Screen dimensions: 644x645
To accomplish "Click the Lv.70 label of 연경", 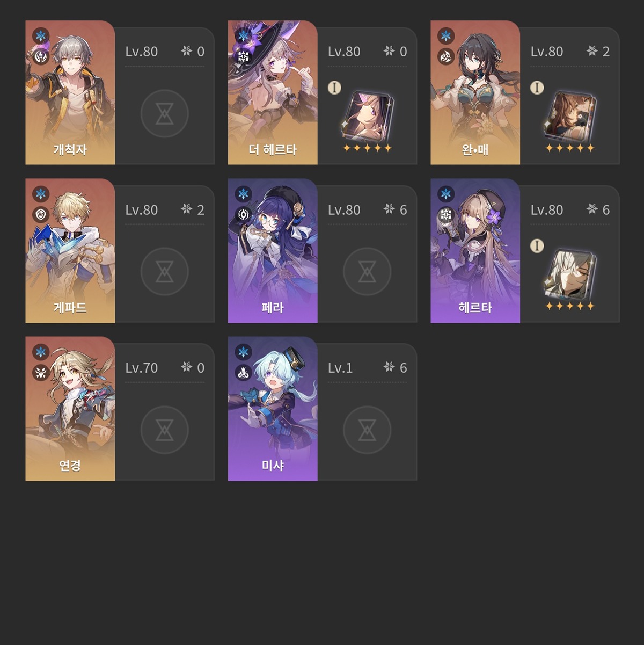I will [142, 368].
